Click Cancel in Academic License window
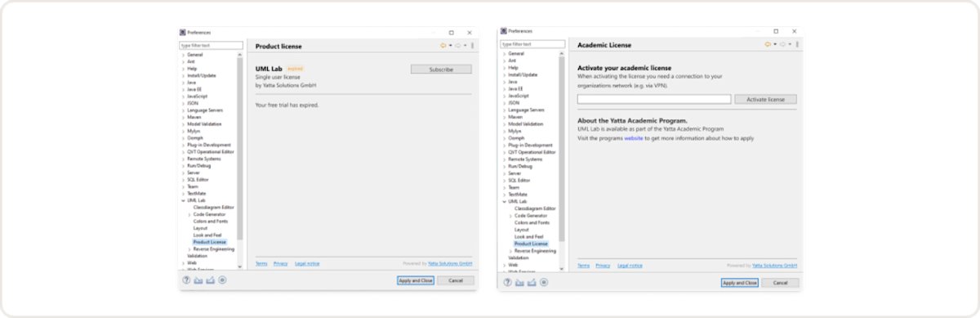Screen dimensions: 980x318 780,283
